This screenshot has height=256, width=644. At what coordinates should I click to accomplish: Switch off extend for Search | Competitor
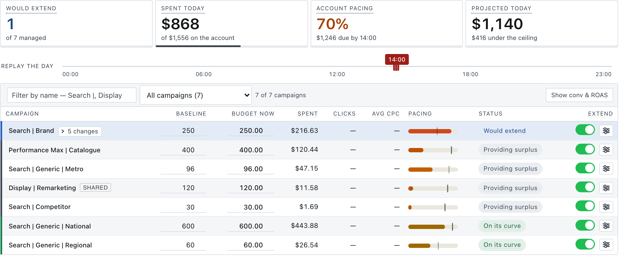click(x=585, y=206)
